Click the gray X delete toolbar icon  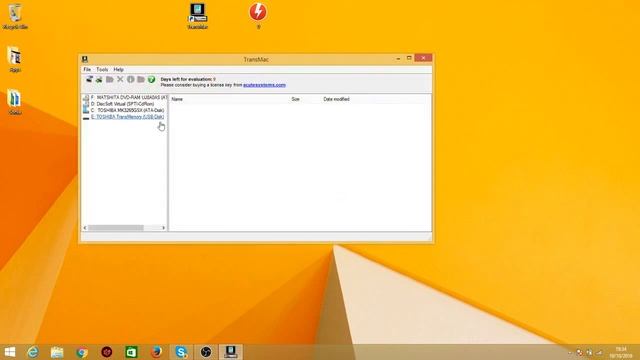(x=120, y=79)
